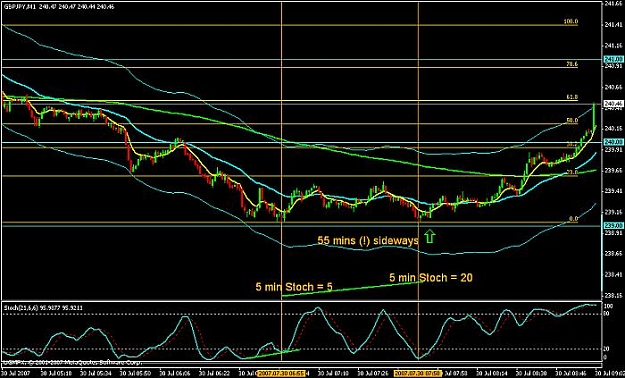
Task: Select the 50.0 Fibonacci level label
Action: pos(572,120)
